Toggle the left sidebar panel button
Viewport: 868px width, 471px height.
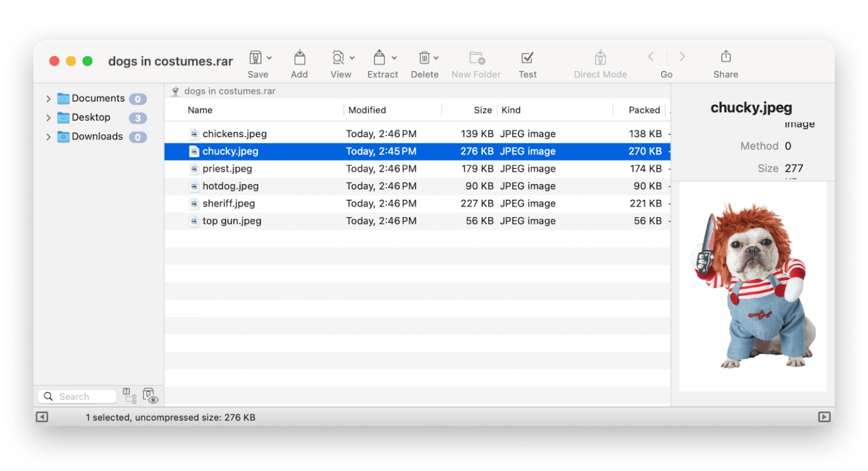42,417
